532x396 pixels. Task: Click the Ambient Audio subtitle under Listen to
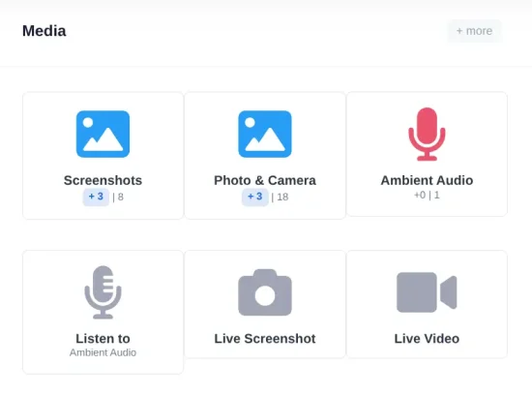[x=103, y=352]
